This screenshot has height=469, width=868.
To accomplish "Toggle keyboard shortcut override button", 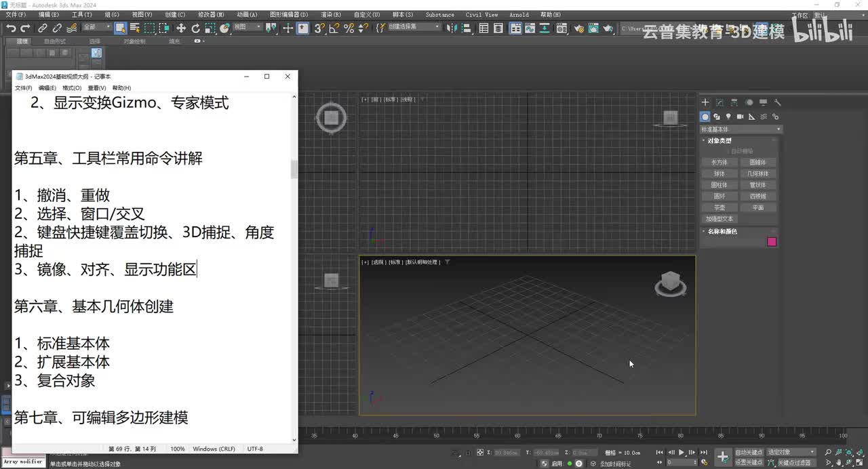I will pyautogui.click(x=302, y=28).
